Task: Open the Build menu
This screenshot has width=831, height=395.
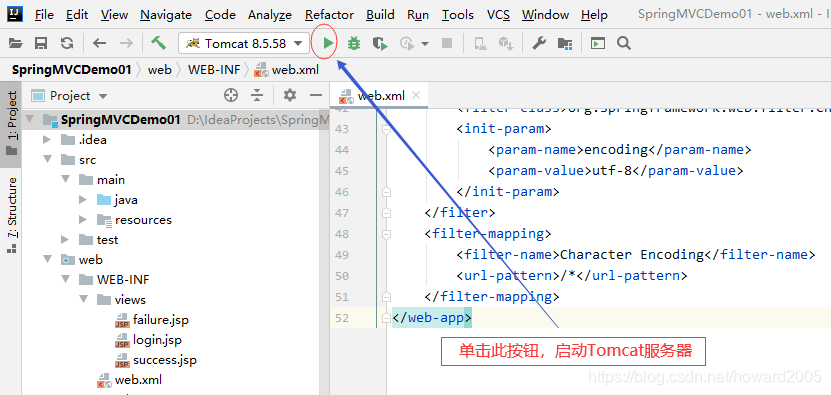Action: click(380, 15)
